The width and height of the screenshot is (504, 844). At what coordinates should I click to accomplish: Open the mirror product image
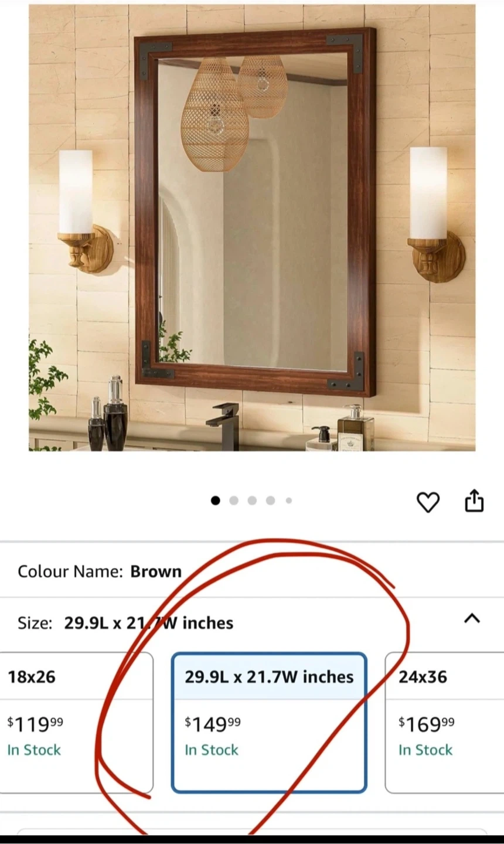[x=252, y=228]
